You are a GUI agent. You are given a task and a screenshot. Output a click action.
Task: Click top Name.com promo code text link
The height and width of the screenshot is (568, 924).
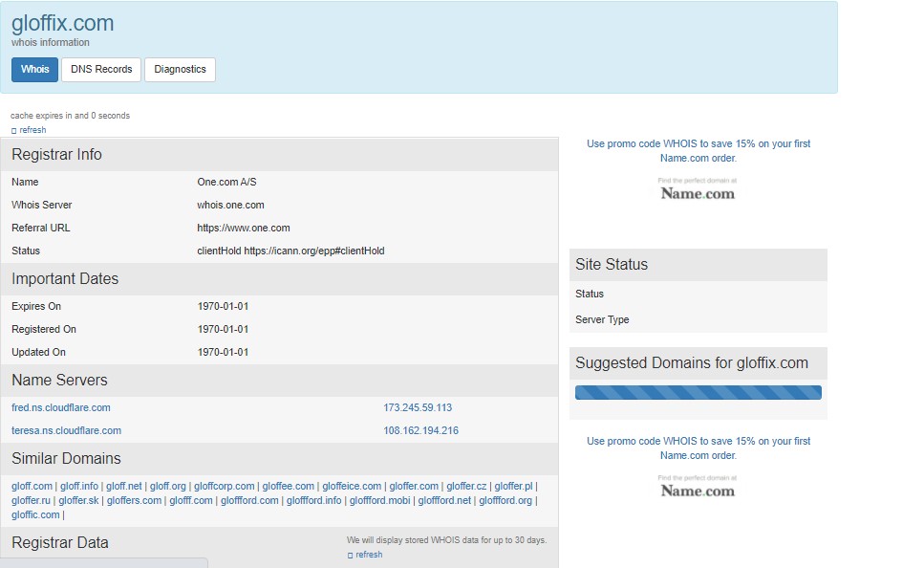(x=698, y=150)
